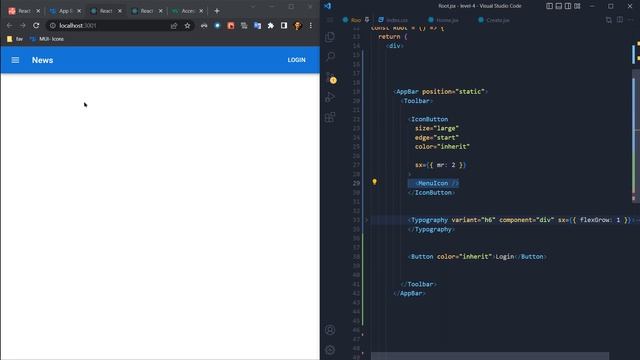Click the News title text

point(42,60)
